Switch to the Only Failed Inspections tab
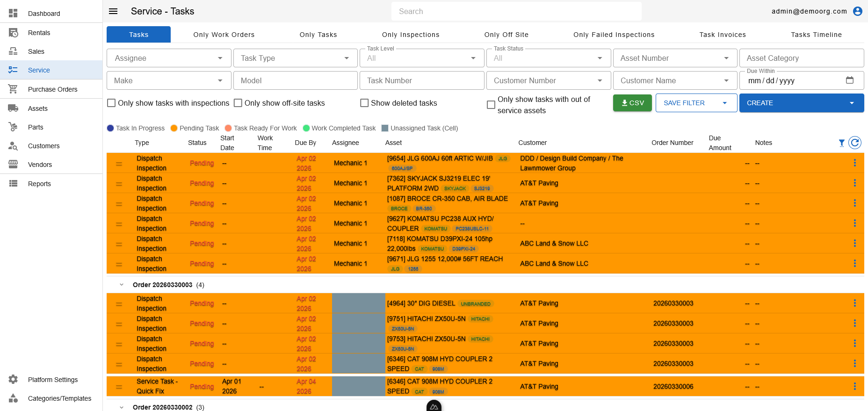 (x=614, y=35)
